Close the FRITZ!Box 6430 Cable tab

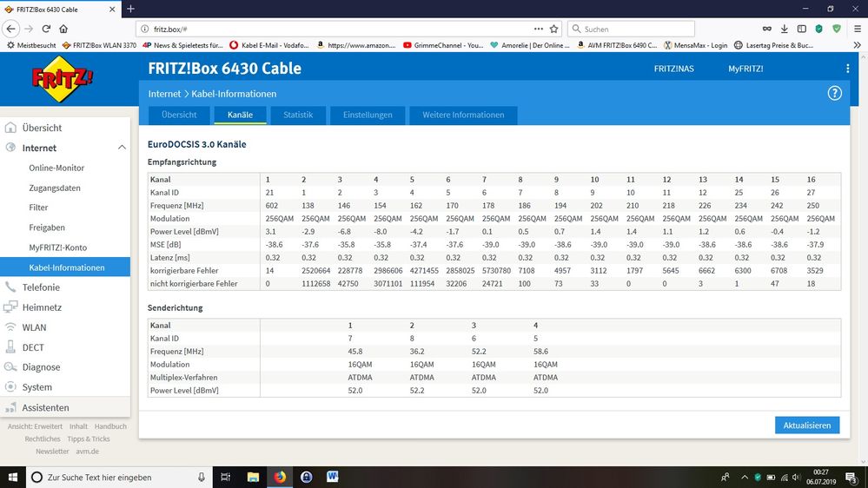[112, 10]
